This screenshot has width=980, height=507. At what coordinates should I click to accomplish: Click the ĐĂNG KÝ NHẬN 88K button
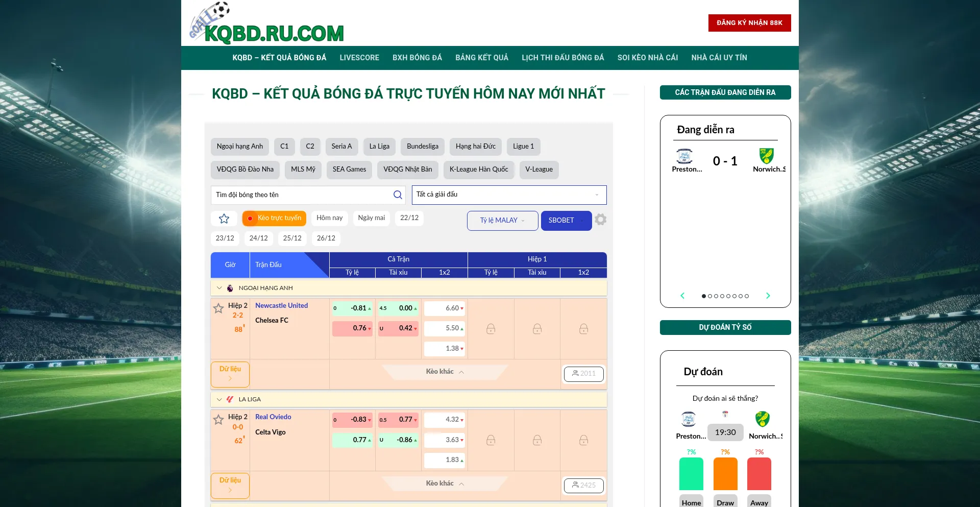tap(749, 23)
